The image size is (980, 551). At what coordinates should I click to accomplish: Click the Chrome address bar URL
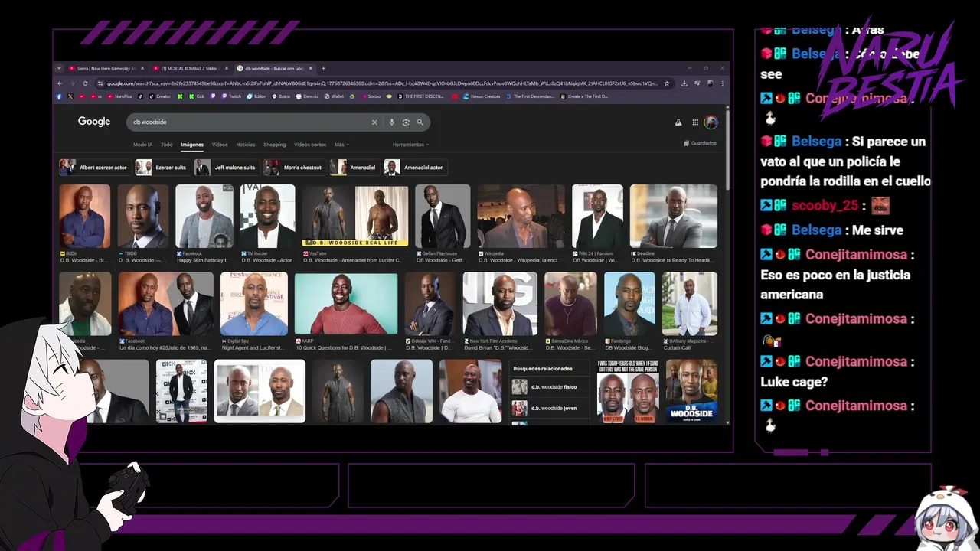(x=381, y=83)
